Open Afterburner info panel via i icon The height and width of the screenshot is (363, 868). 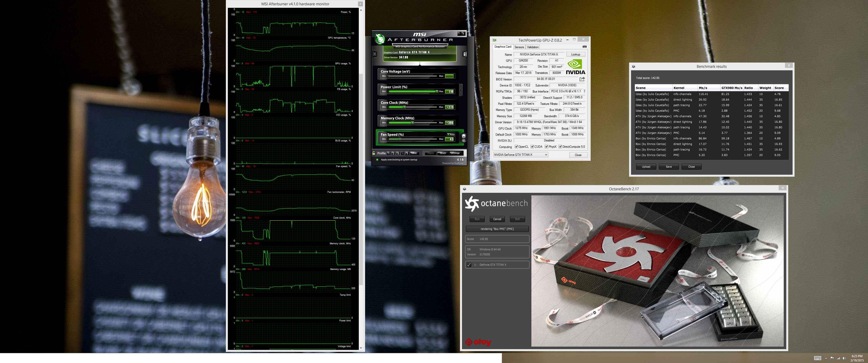[464, 54]
